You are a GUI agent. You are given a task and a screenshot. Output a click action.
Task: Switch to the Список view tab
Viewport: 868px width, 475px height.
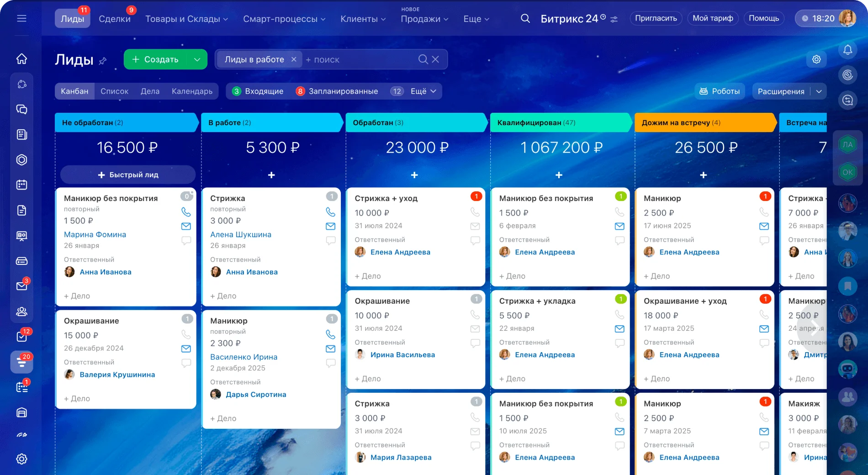(x=114, y=91)
